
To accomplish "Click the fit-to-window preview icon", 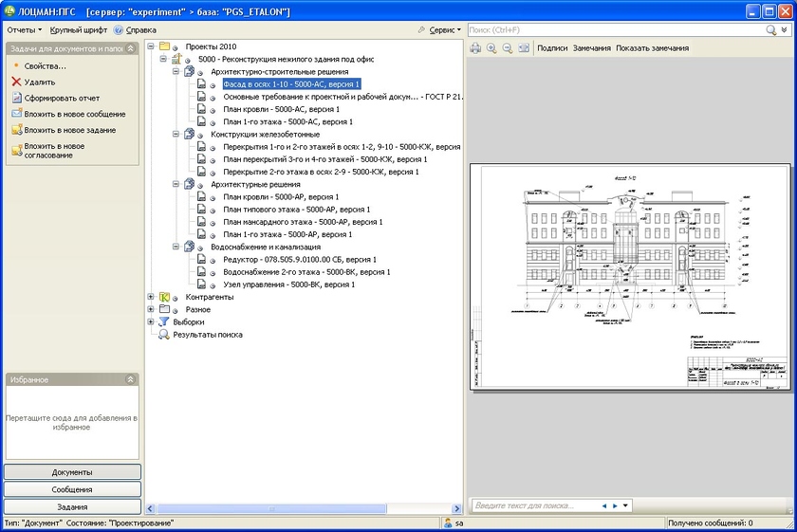I will 524,48.
